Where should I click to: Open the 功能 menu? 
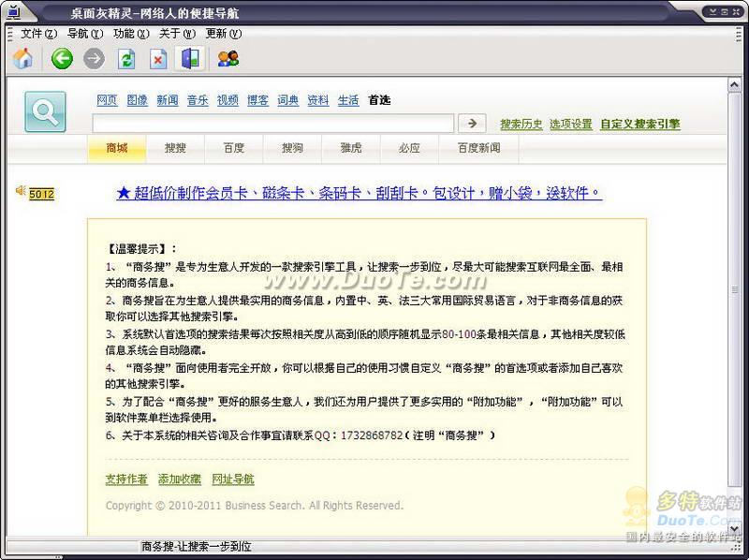click(x=131, y=34)
